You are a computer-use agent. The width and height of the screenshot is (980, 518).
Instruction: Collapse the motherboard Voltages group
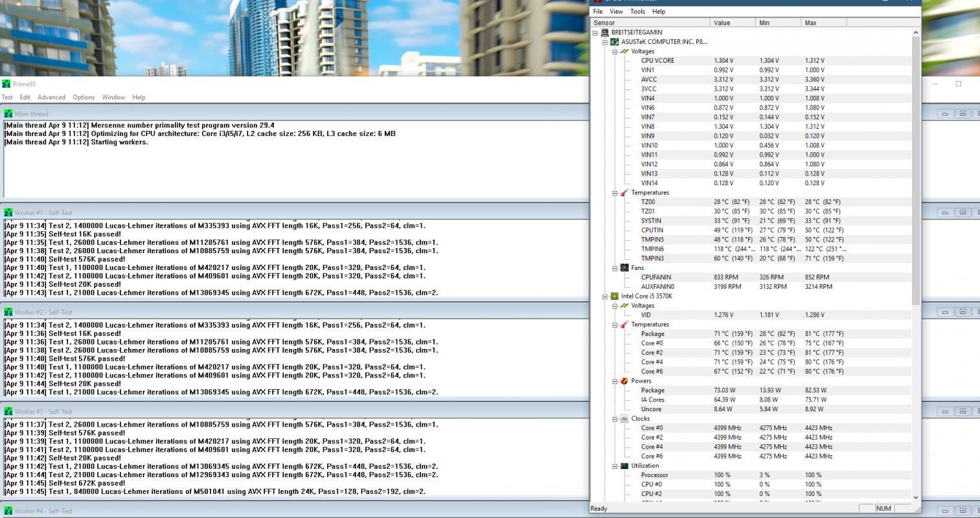click(615, 51)
